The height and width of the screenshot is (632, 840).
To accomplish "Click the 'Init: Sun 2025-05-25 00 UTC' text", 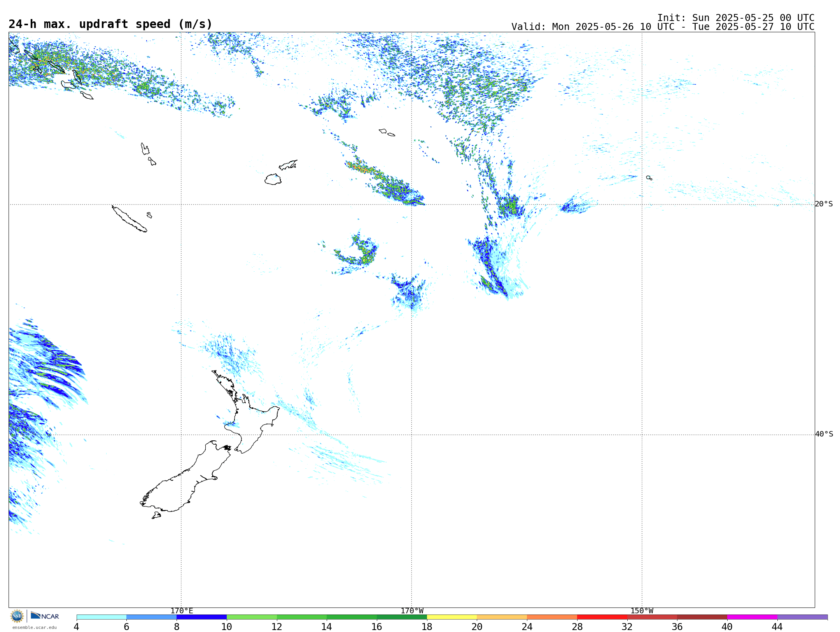I will (x=736, y=18).
